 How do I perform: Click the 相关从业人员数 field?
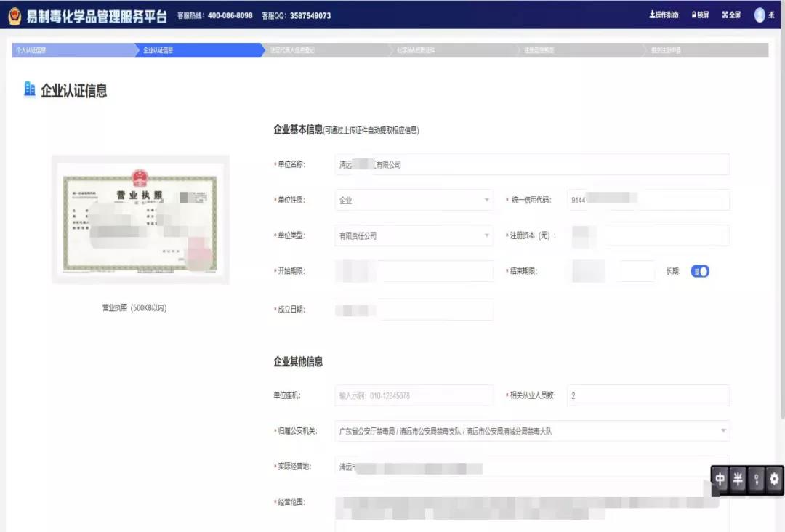click(648, 396)
